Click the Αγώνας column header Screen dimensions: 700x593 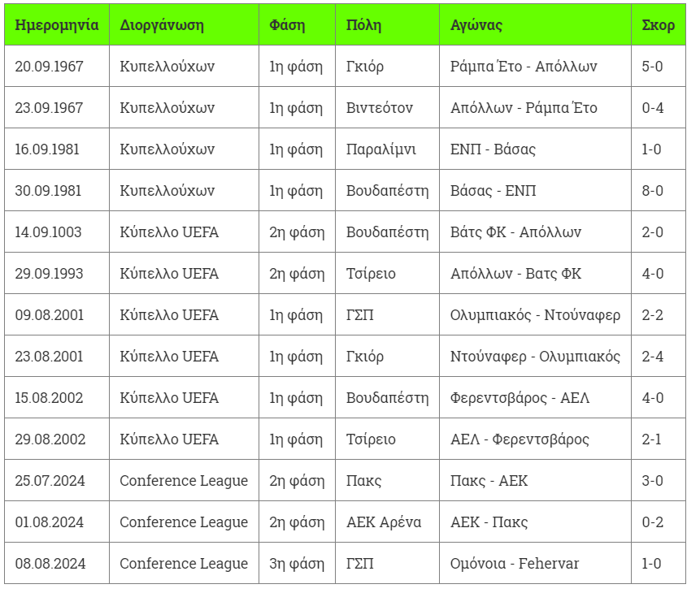tap(476, 25)
